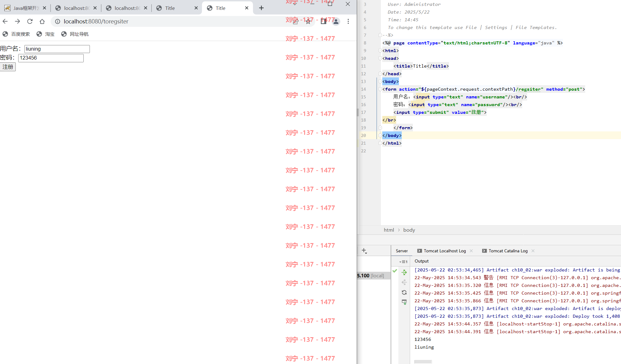This screenshot has height=364, width=621.
Task: Click the liuning output line
Action: [424, 347]
